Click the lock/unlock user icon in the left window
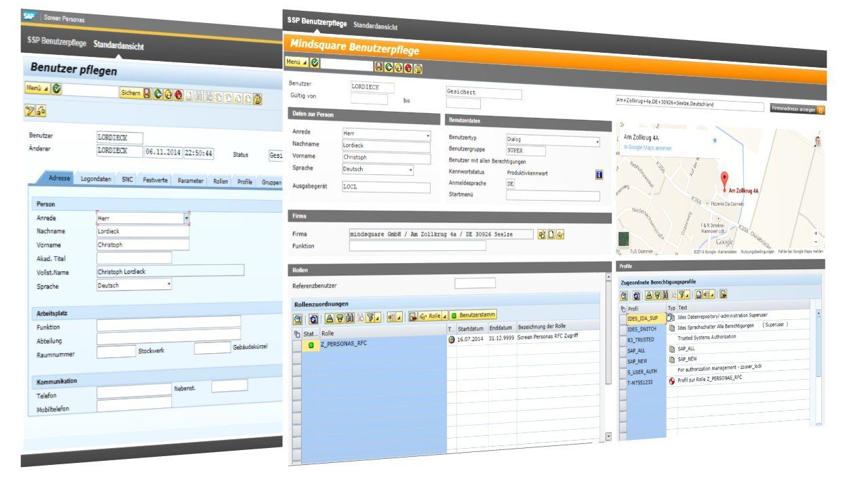Image resolution: width=868 pixels, height=488 pixels. coord(41,110)
